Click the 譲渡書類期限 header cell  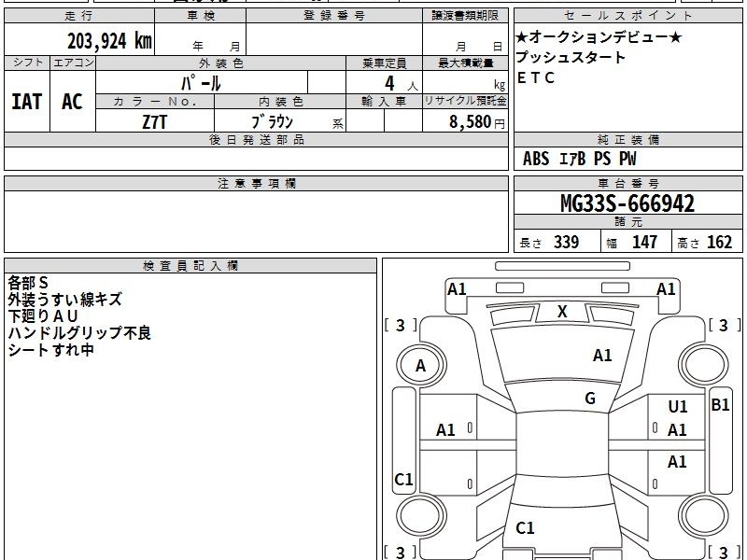coord(465,16)
